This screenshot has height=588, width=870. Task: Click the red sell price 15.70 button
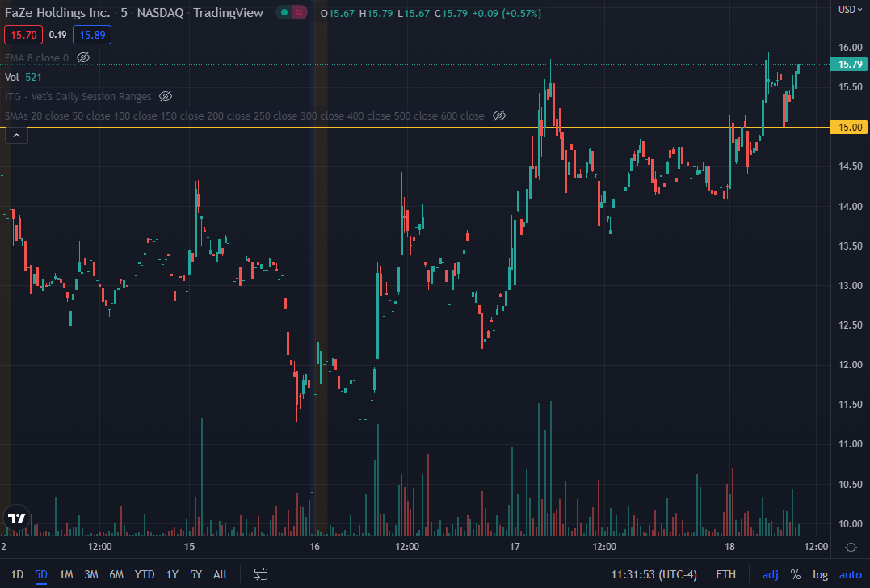[x=23, y=35]
